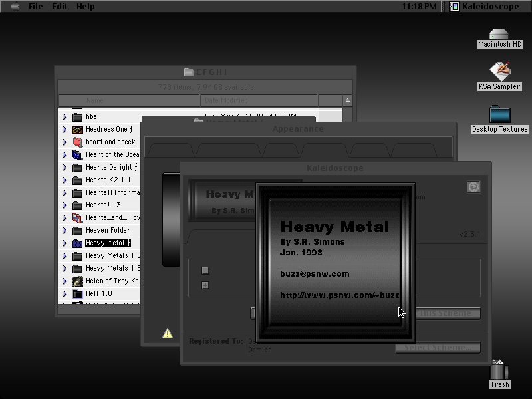Open the Edit menu
Image resolution: width=532 pixels, height=399 pixels.
point(60,7)
